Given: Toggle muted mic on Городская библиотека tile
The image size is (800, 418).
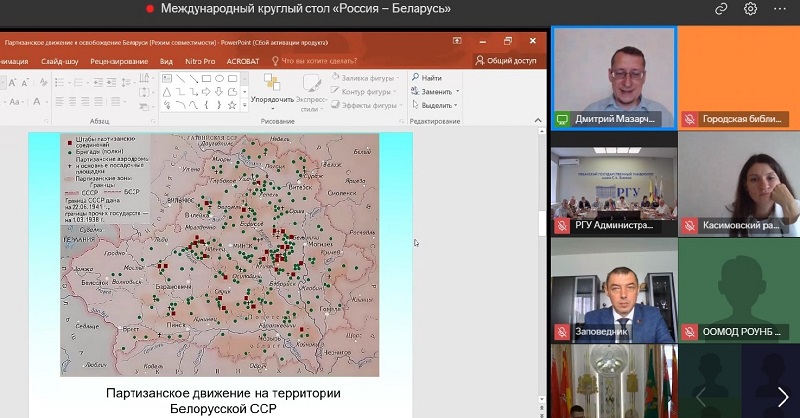Looking at the screenshot, I should pos(689,119).
